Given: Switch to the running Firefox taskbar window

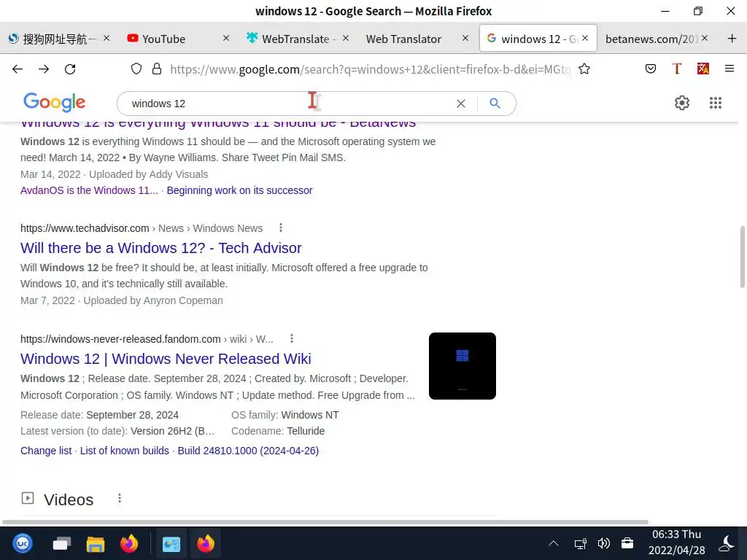Looking at the screenshot, I should tap(206, 543).
